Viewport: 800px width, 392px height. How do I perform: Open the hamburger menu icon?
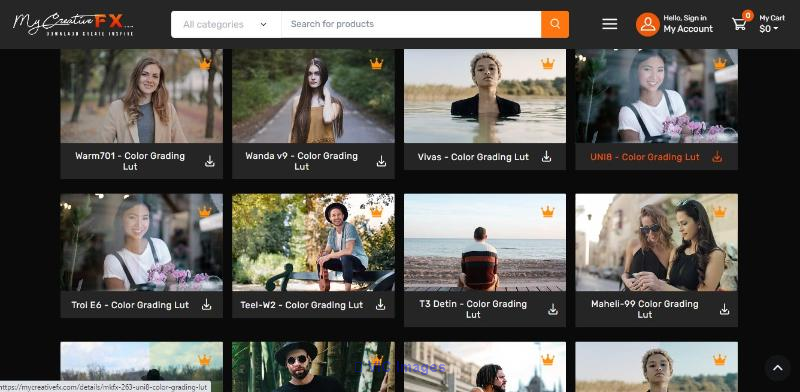tap(610, 24)
